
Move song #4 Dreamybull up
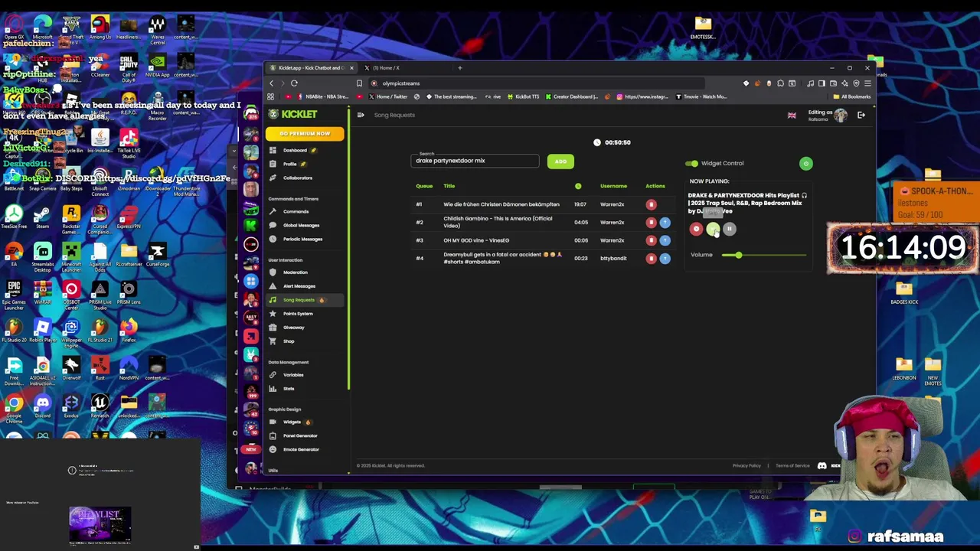click(665, 258)
